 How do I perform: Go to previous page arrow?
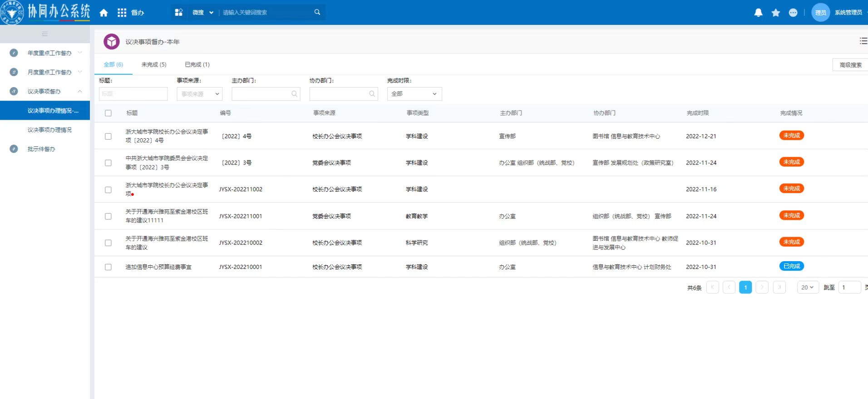click(x=729, y=287)
